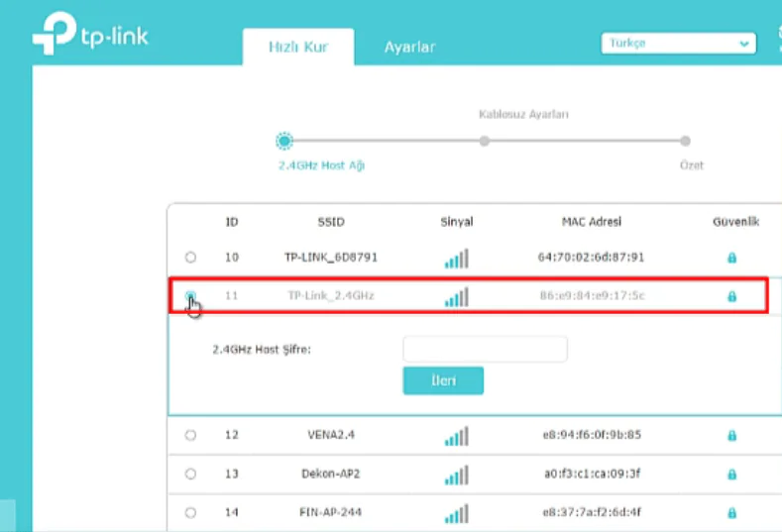Click the tp-link logo icon
The image size is (782, 532).
pyautogui.click(x=52, y=37)
